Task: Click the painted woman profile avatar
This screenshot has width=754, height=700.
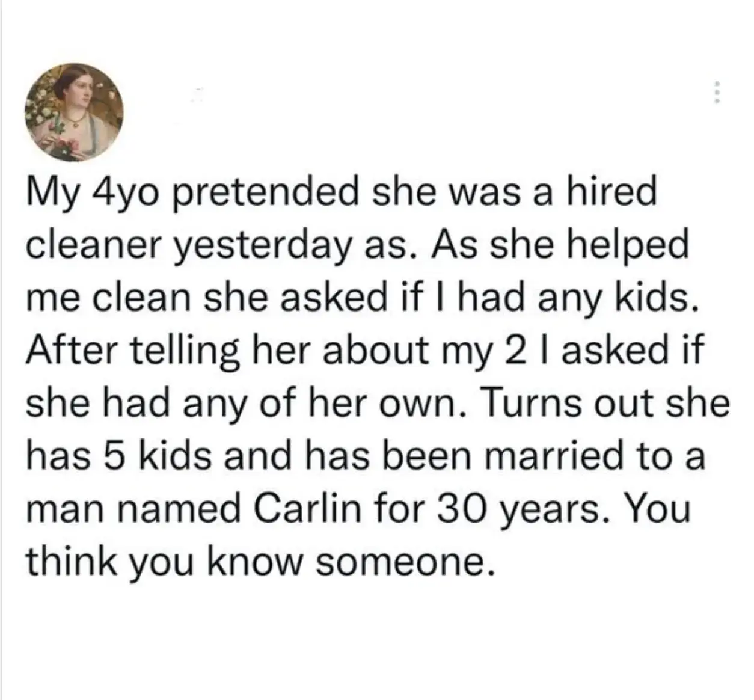Action: tap(74, 112)
